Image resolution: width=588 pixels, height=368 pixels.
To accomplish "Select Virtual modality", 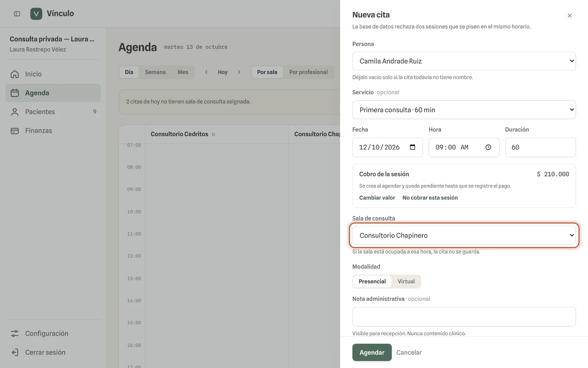I will tap(406, 282).
